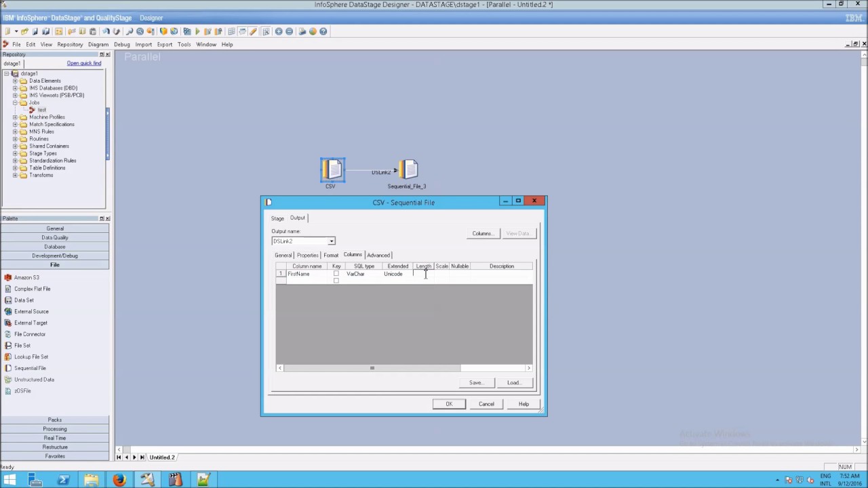The width and height of the screenshot is (868, 488).
Task: Click the green Run job toolbar icon
Action: [x=197, y=31]
